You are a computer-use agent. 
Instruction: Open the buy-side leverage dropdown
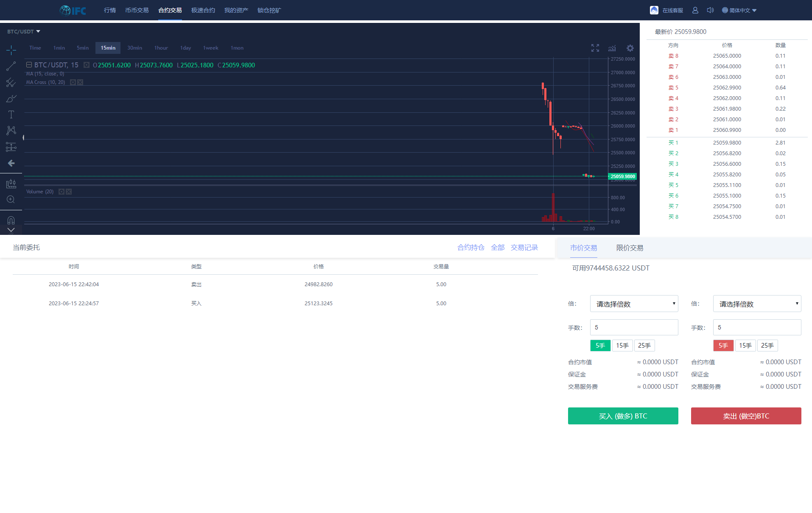point(634,304)
